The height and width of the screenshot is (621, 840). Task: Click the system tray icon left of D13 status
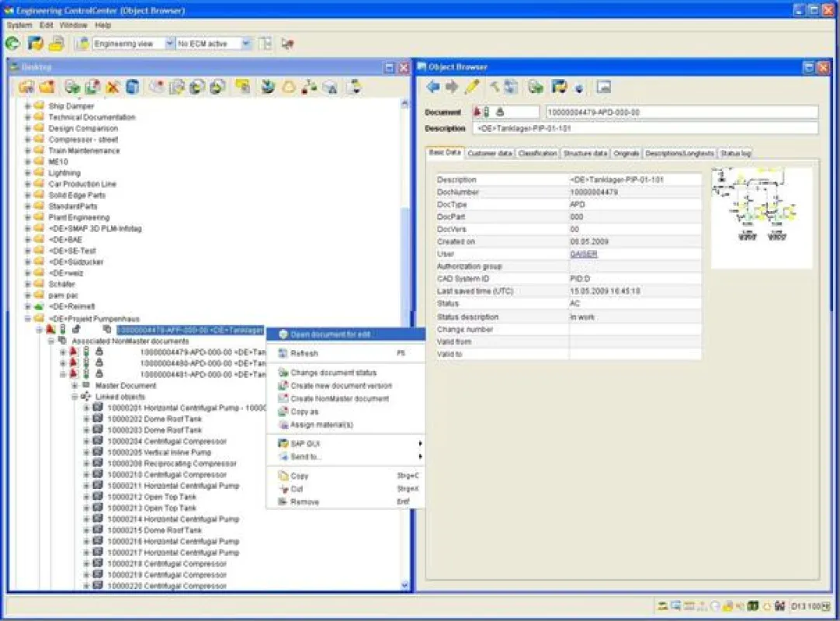[x=780, y=606]
